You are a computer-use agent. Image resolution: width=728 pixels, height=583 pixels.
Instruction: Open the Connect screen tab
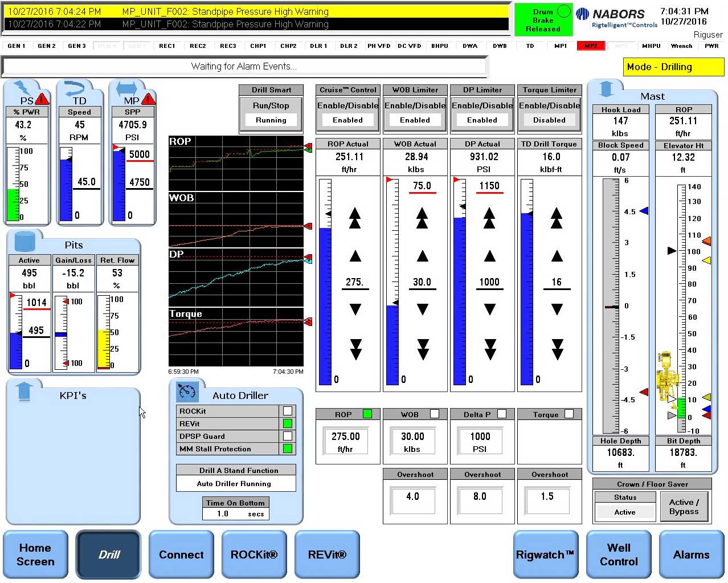[x=181, y=555]
